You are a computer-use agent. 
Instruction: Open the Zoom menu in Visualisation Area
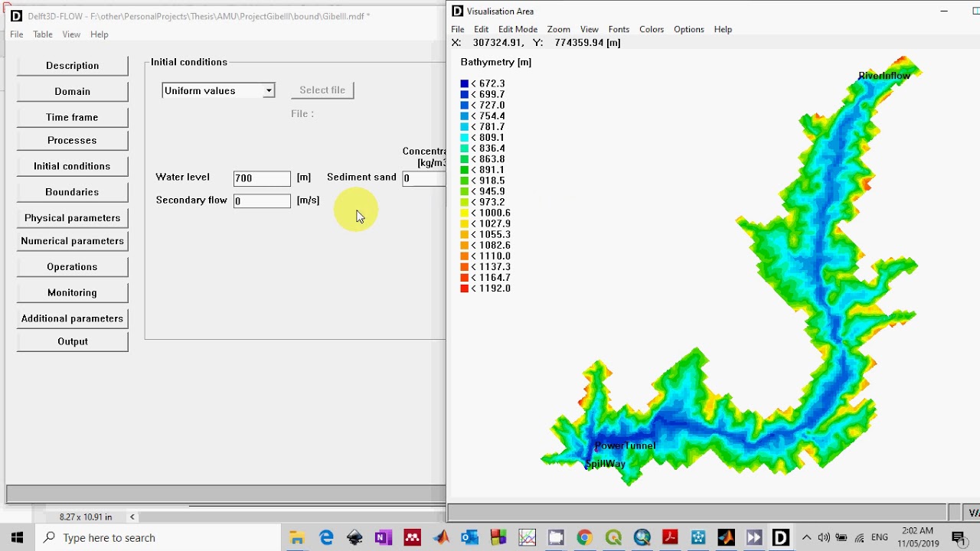[558, 29]
